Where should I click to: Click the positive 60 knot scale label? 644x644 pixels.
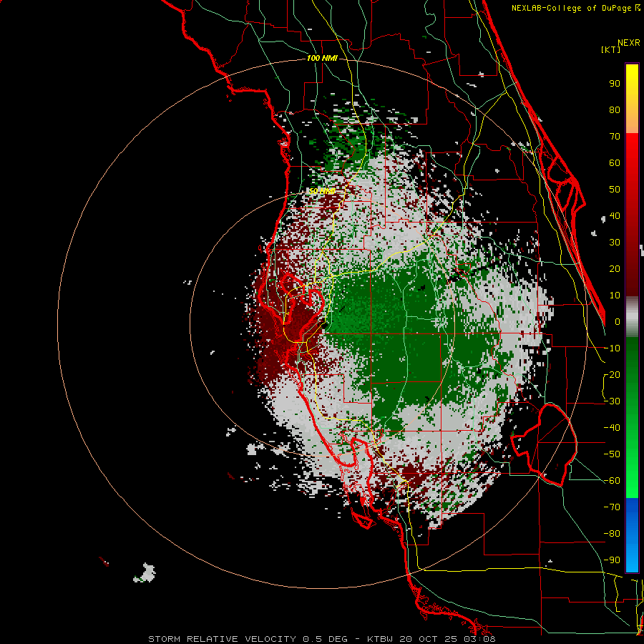pyautogui.click(x=615, y=162)
